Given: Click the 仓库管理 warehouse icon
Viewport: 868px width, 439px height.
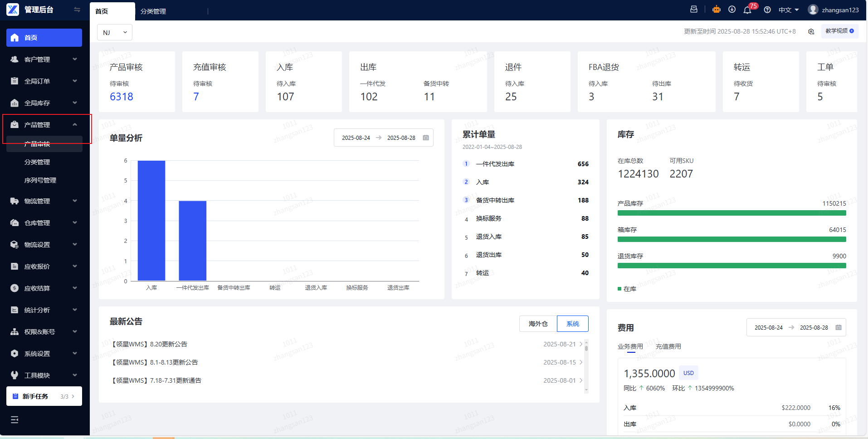Looking at the screenshot, I should [15, 222].
